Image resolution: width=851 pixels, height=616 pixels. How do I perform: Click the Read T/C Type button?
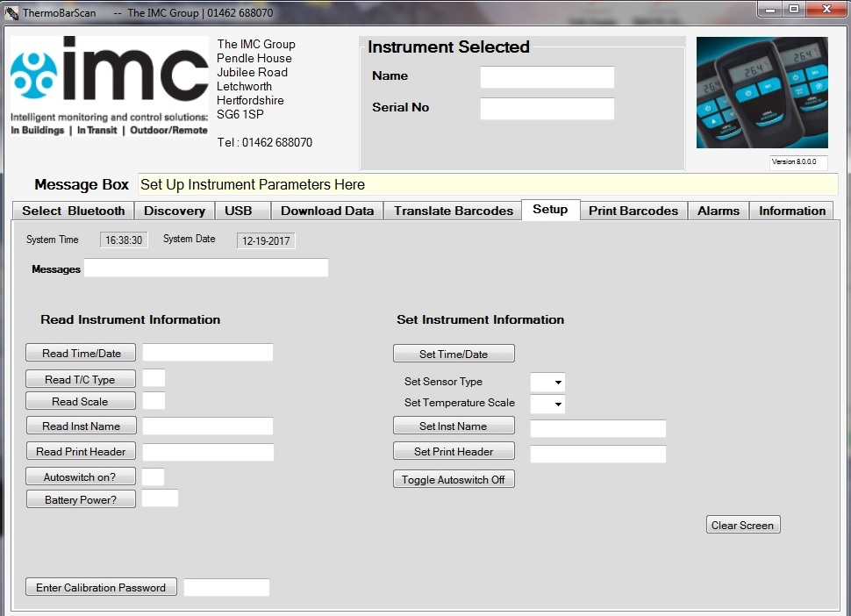81,379
